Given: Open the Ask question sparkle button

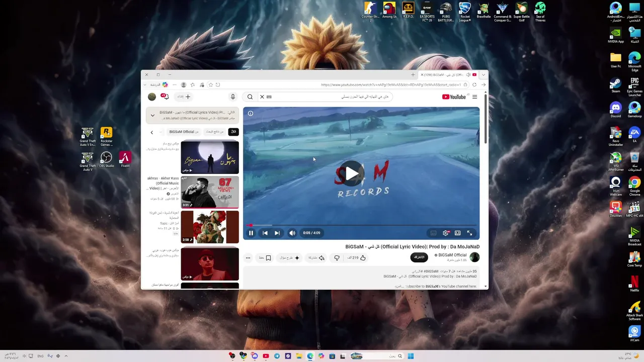Looking at the screenshot, I should 290,258.
